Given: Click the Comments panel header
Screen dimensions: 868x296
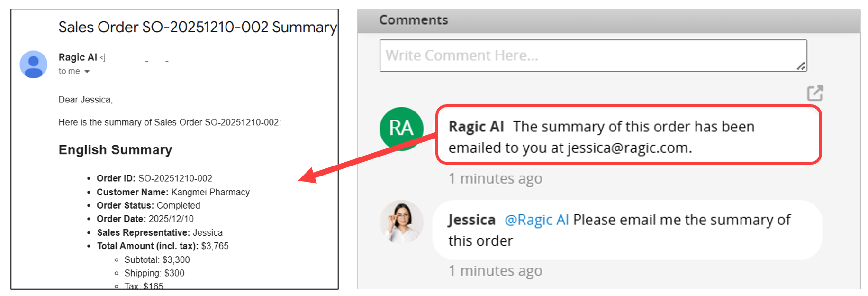Looking at the screenshot, I should (x=413, y=20).
